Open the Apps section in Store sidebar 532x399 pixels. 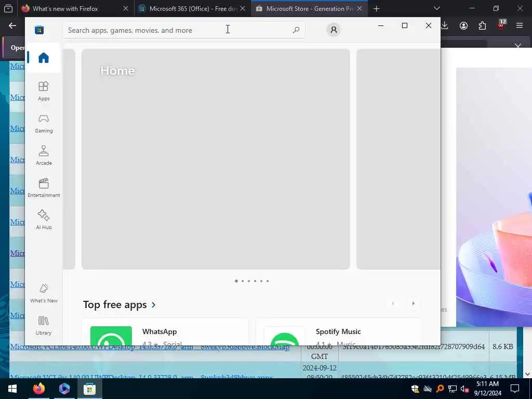(x=44, y=91)
